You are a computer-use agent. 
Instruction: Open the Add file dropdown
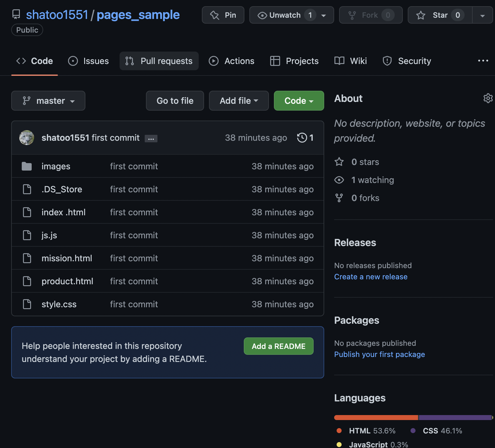pos(239,101)
